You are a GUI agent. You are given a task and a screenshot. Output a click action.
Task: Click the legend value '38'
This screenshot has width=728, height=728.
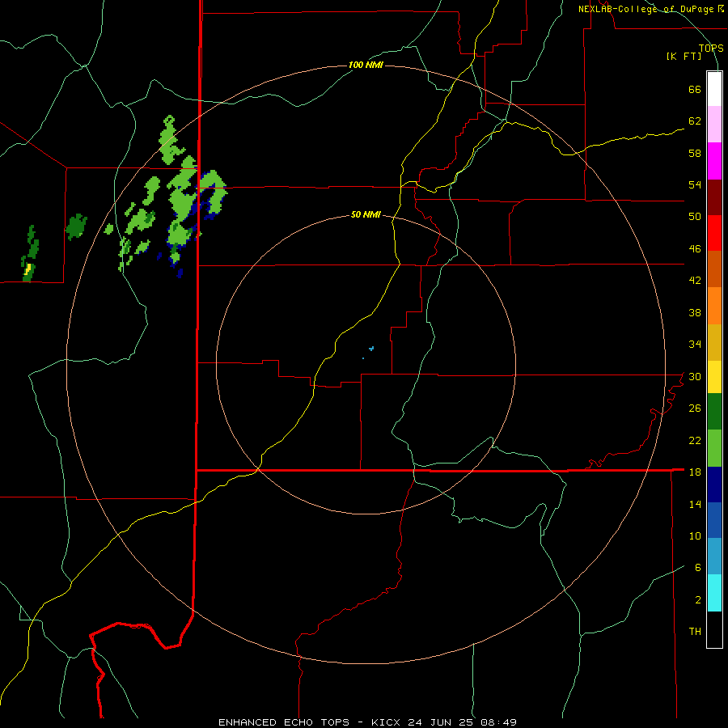coord(695,312)
